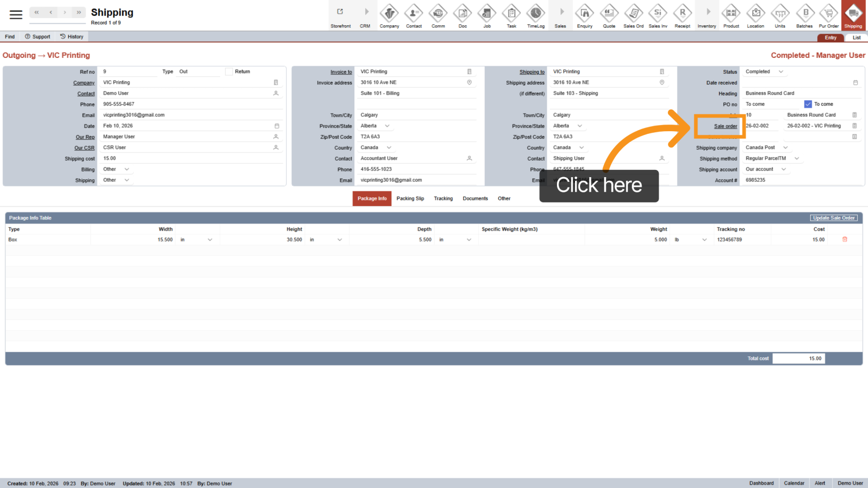Expand the Status Completed dropdown
This screenshot has width=868, height=488.
[x=781, y=72]
